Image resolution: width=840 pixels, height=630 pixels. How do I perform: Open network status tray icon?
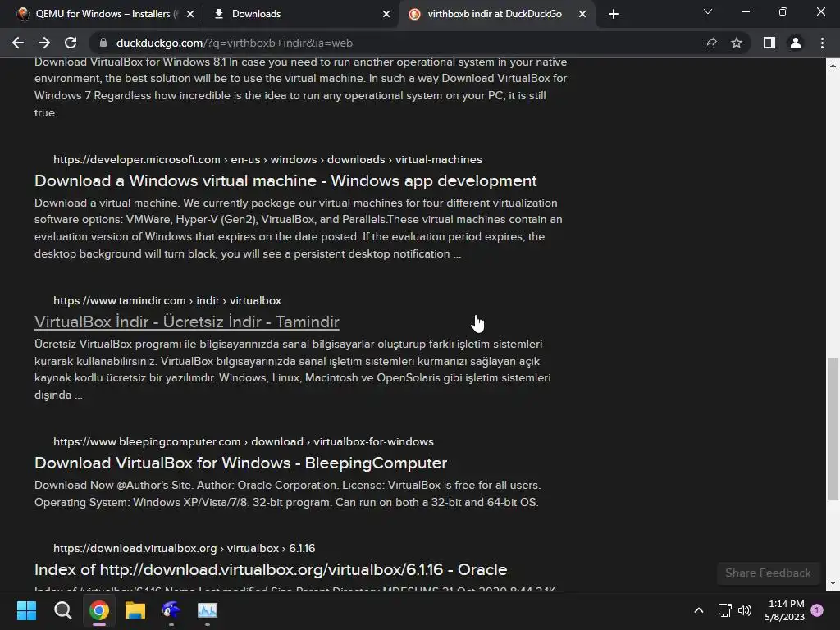pyautogui.click(x=725, y=610)
